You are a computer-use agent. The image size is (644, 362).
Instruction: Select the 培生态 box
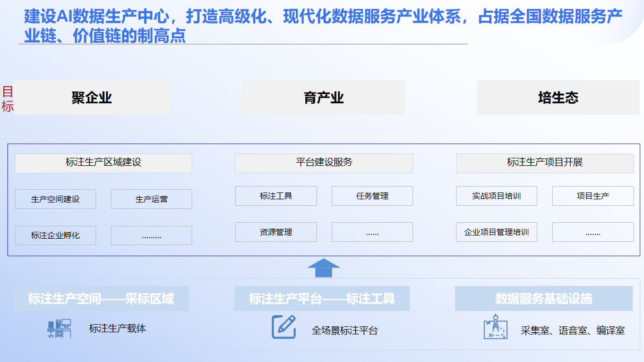(558, 98)
